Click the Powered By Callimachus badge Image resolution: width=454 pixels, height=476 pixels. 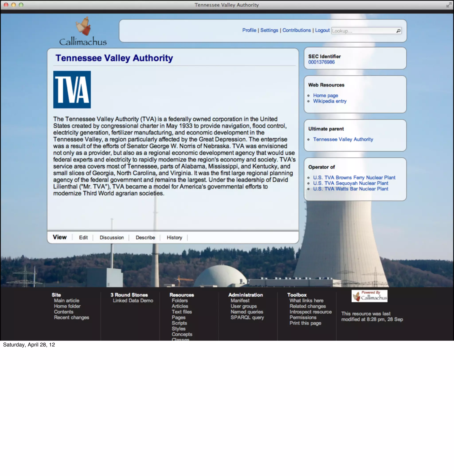coord(369,296)
